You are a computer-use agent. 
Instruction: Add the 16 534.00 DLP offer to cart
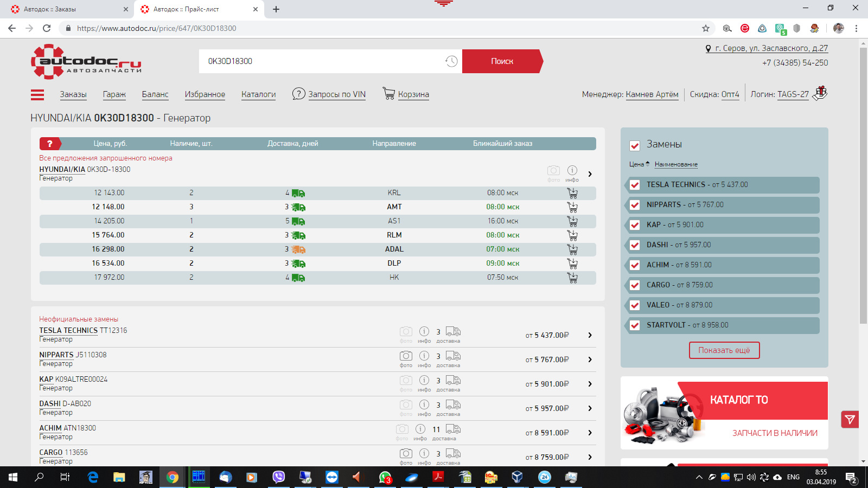572,264
